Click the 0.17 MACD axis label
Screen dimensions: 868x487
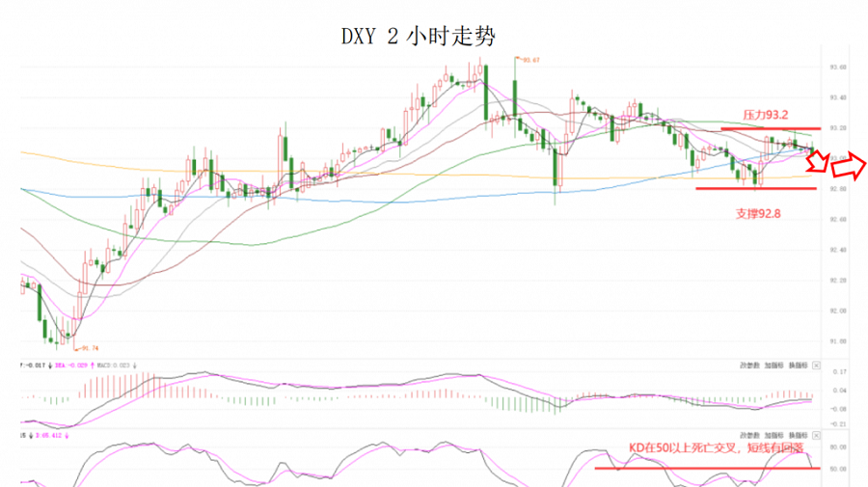[840, 372]
